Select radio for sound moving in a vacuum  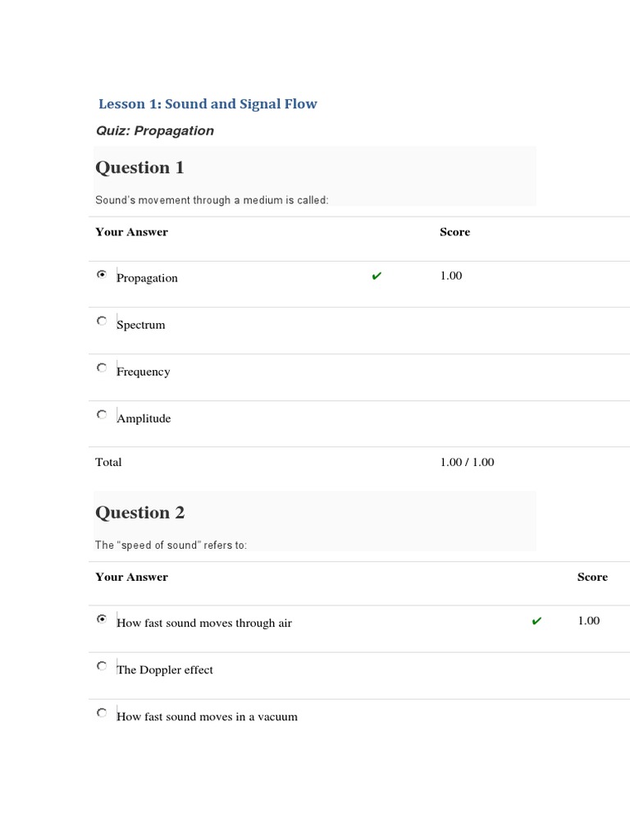pos(102,713)
